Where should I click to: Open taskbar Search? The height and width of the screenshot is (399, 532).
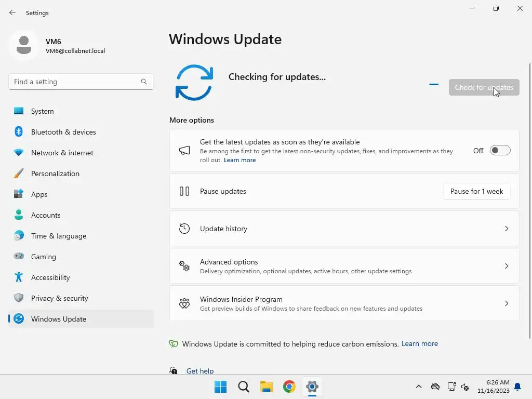pyautogui.click(x=244, y=387)
